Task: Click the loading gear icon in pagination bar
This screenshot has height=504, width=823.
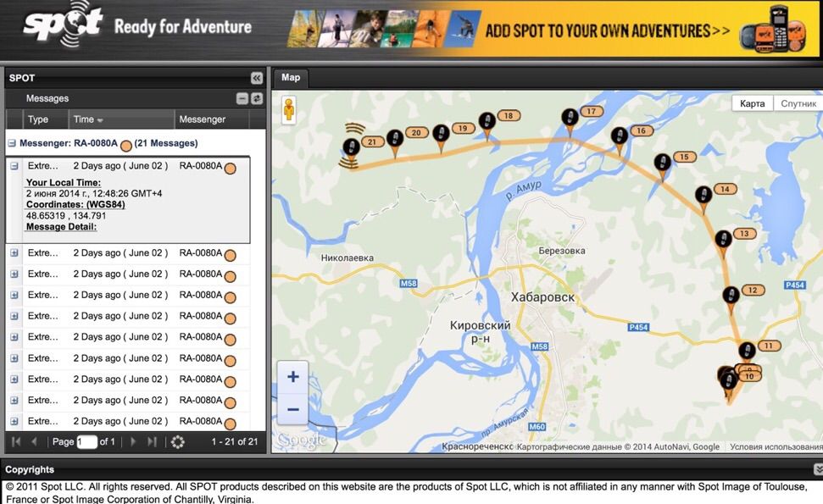Action: (177, 441)
